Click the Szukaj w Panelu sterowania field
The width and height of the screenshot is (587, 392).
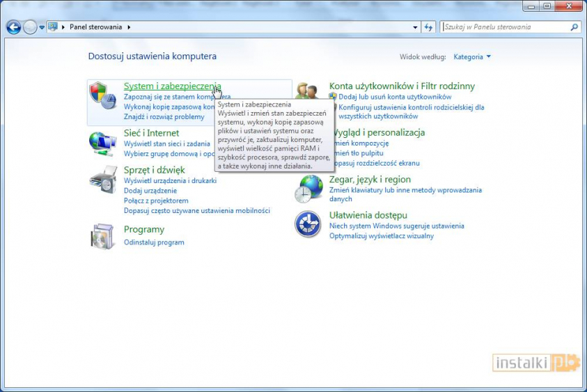(x=505, y=27)
